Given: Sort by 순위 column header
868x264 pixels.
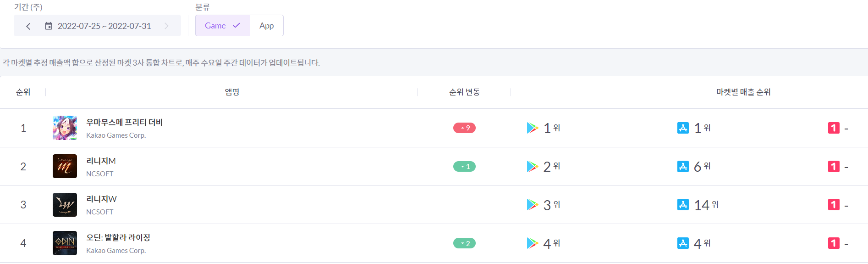Looking at the screenshot, I should (x=23, y=92).
